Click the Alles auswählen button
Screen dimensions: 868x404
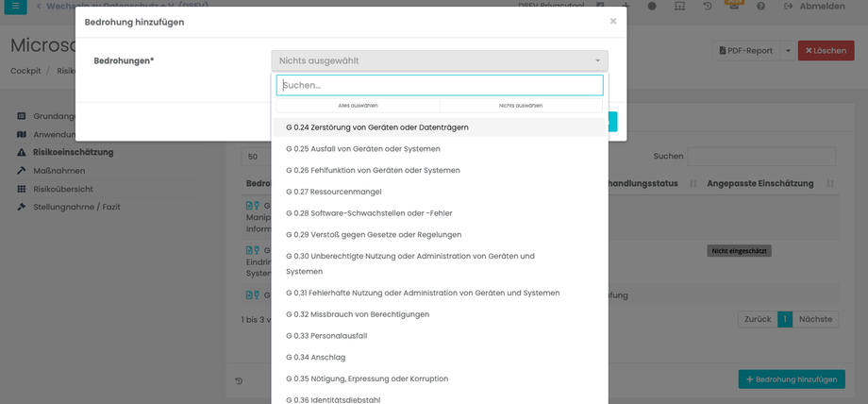(359, 106)
